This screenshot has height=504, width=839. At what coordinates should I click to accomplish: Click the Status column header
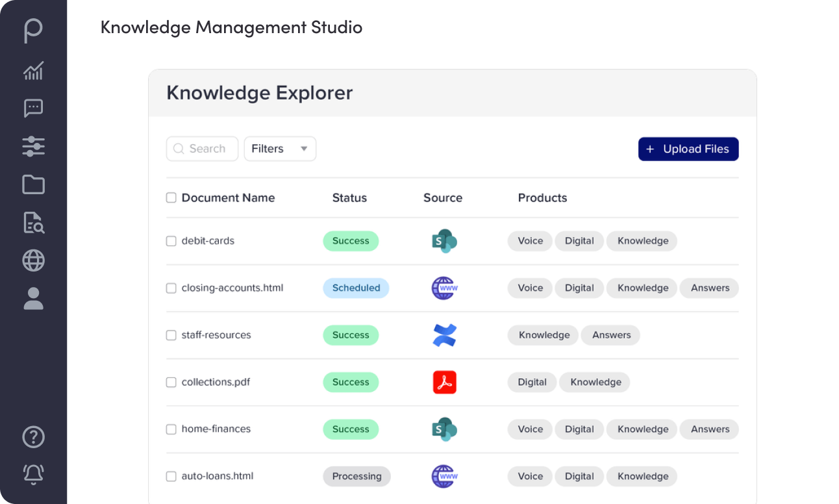coord(349,198)
